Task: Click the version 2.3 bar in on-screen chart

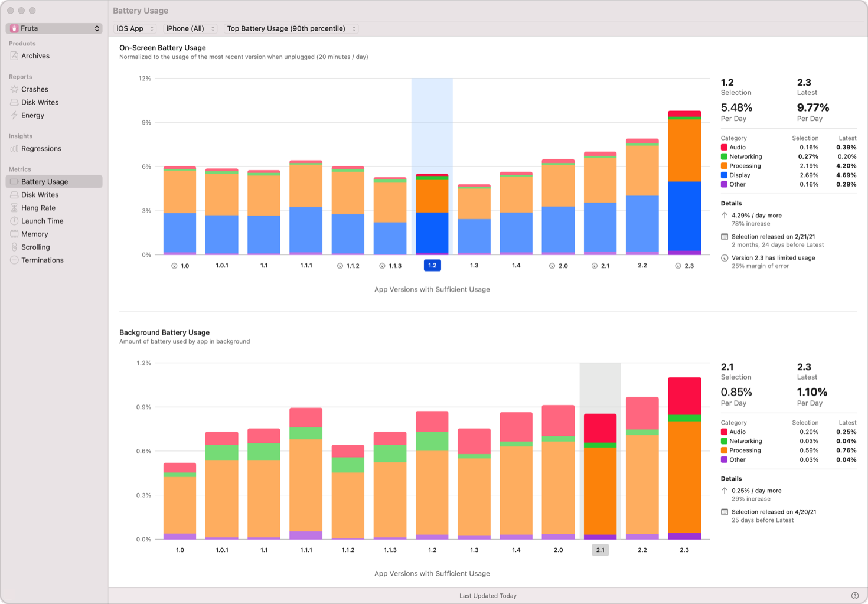Action: tap(684, 183)
